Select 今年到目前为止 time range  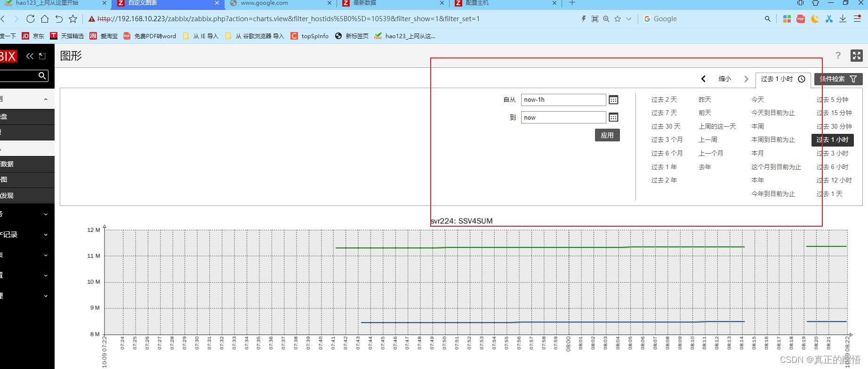pyautogui.click(x=773, y=194)
